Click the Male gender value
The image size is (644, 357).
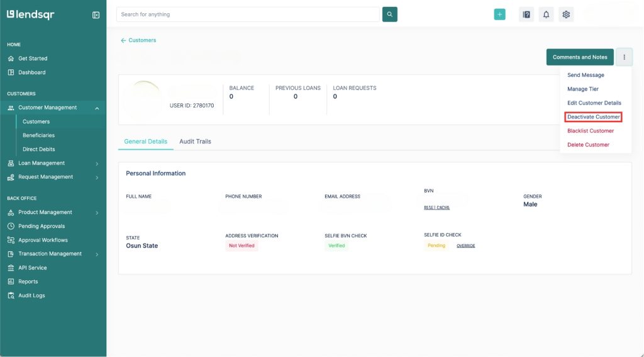point(530,205)
